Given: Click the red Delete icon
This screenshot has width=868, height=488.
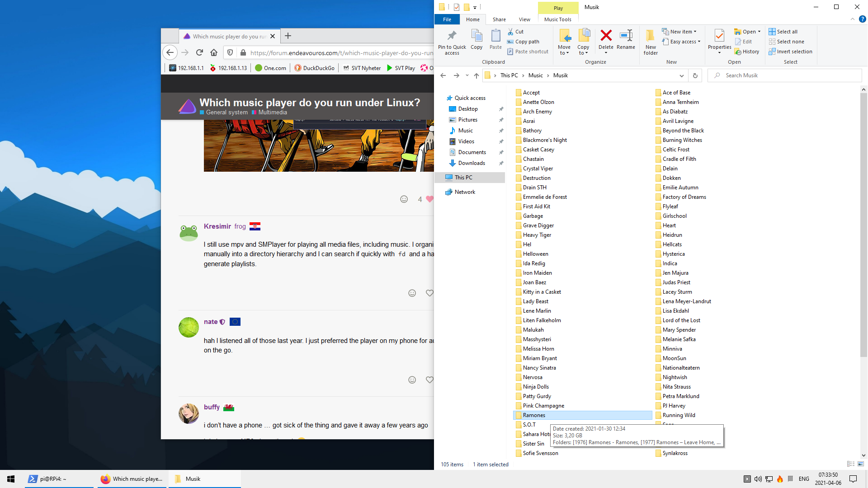Looking at the screenshot, I should (606, 36).
